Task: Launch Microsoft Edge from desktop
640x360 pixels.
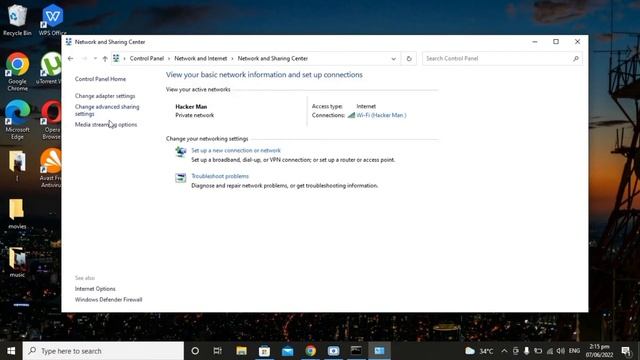Action: [17, 120]
